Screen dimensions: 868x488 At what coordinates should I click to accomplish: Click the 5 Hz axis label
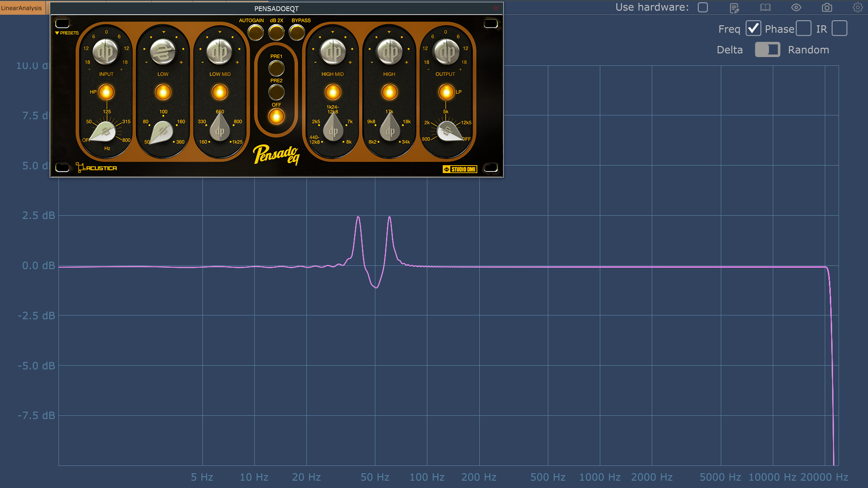click(x=202, y=477)
